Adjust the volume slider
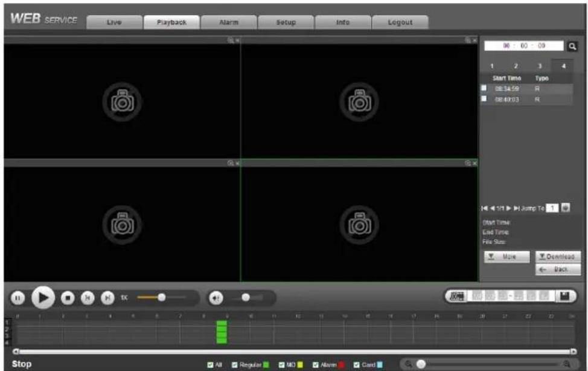 (246, 297)
